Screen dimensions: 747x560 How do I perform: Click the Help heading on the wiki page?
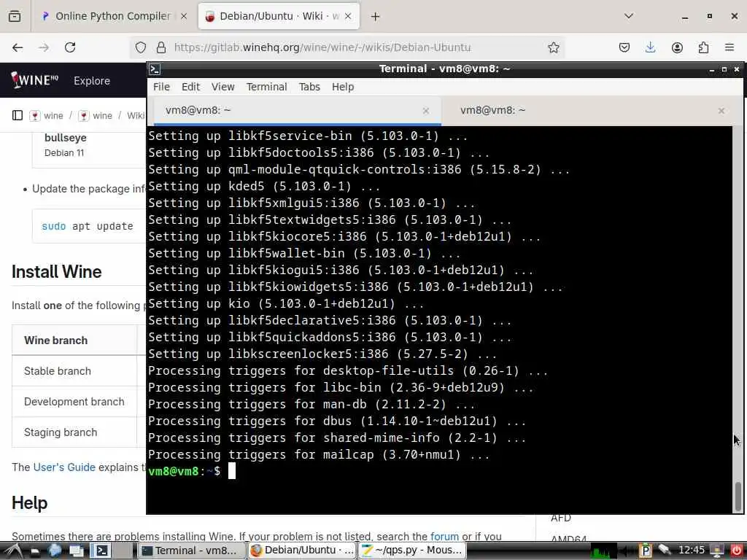[x=29, y=503]
